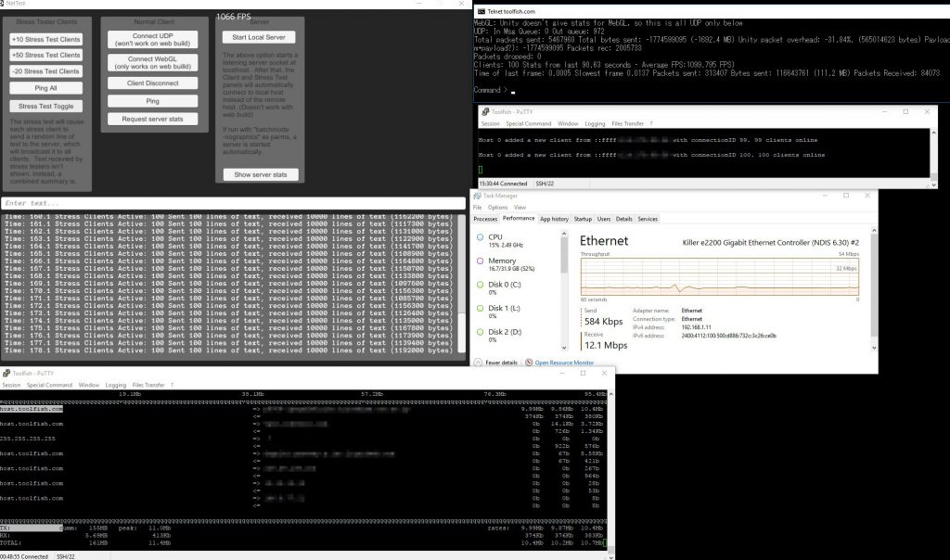
Task: Select the Memory circle icon in Task Manager
Action: point(480,261)
